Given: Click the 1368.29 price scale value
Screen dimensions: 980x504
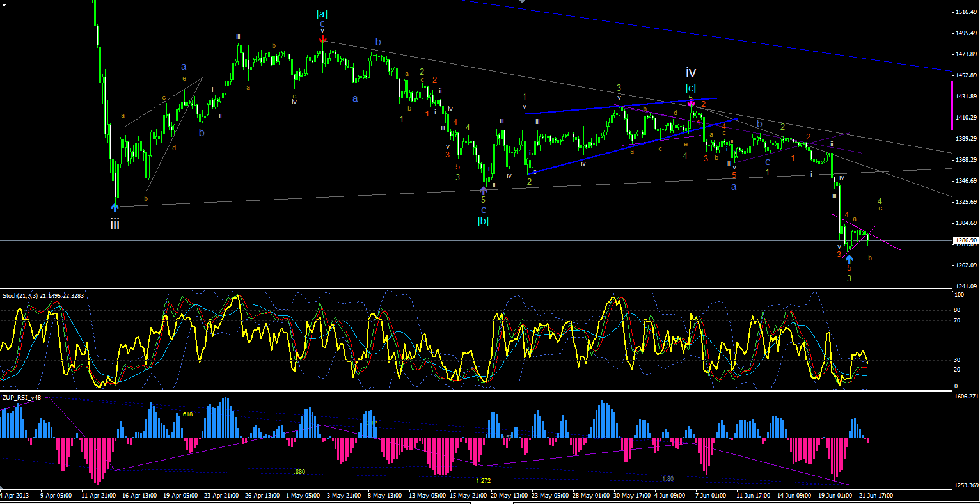Looking at the screenshot, I should (x=965, y=160).
